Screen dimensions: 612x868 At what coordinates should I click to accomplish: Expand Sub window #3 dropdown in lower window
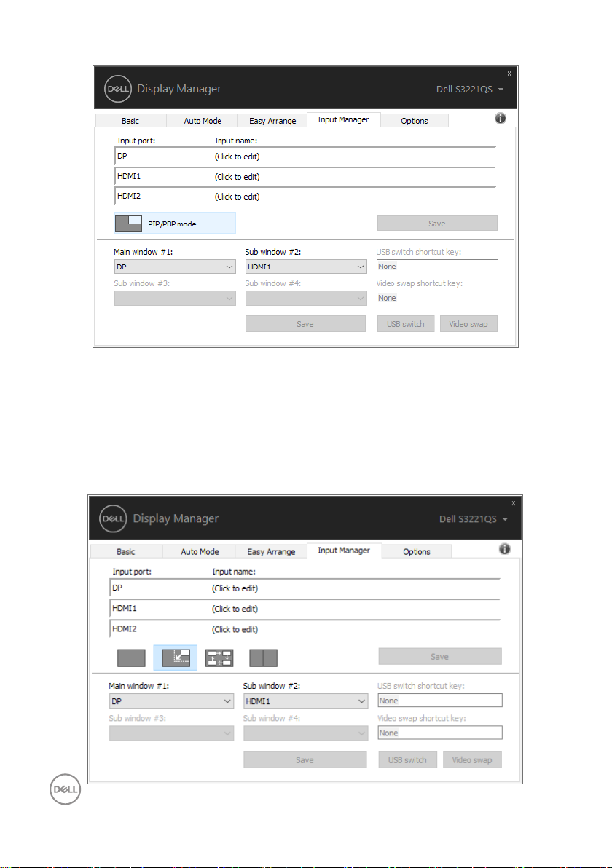[171, 733]
